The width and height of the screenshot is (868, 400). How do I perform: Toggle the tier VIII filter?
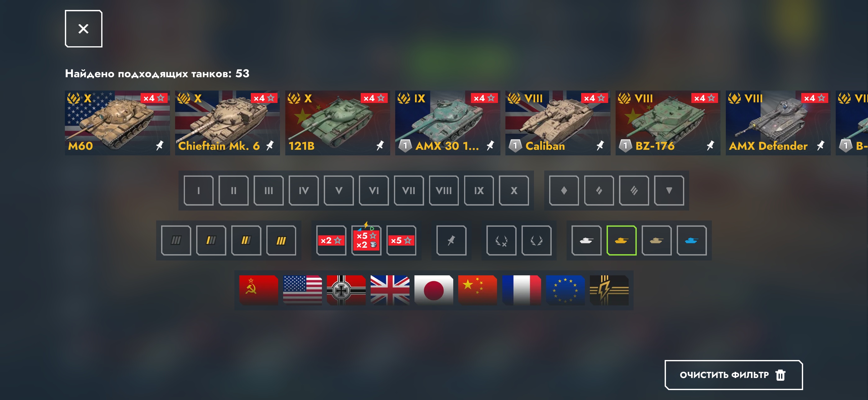(443, 191)
